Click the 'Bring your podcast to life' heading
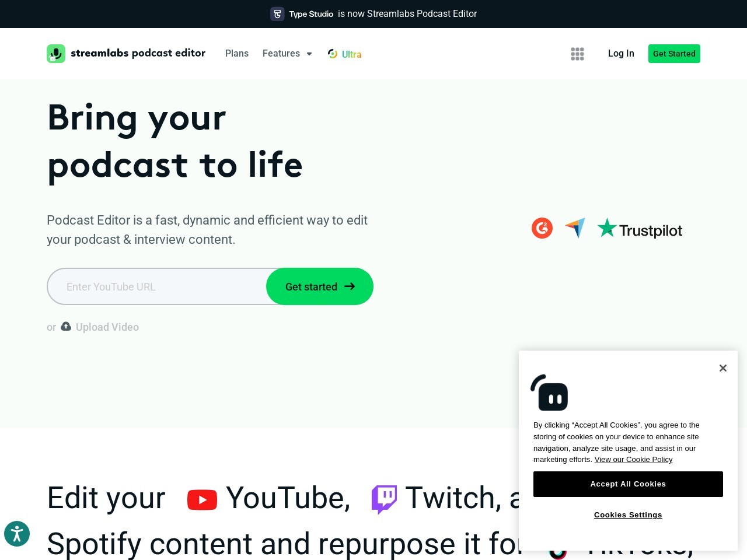This screenshot has width=747, height=560. 175,141
